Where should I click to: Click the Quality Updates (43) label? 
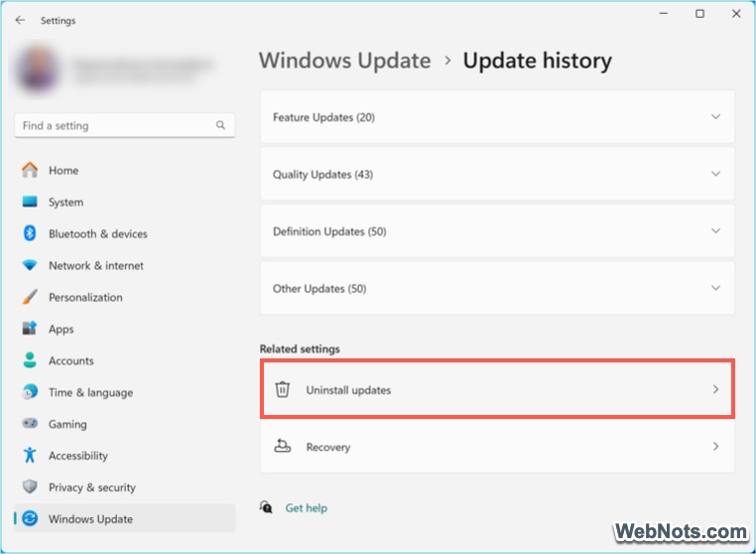pos(322,174)
